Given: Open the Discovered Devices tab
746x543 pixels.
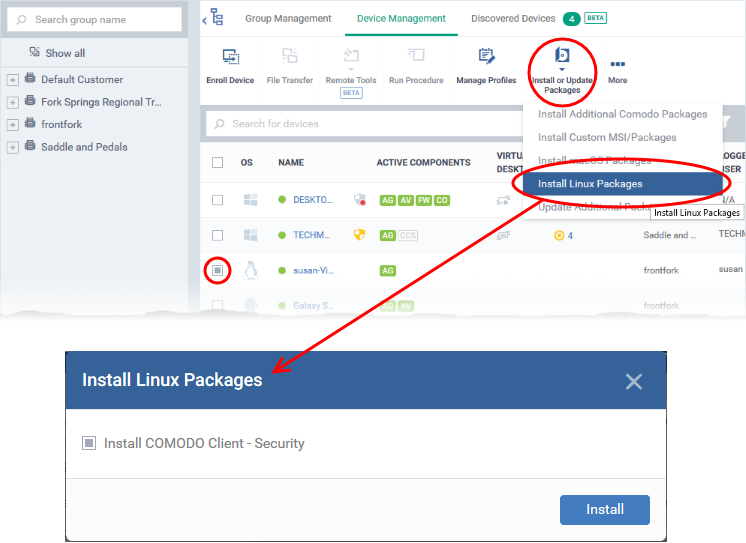Looking at the screenshot, I should [513, 19].
